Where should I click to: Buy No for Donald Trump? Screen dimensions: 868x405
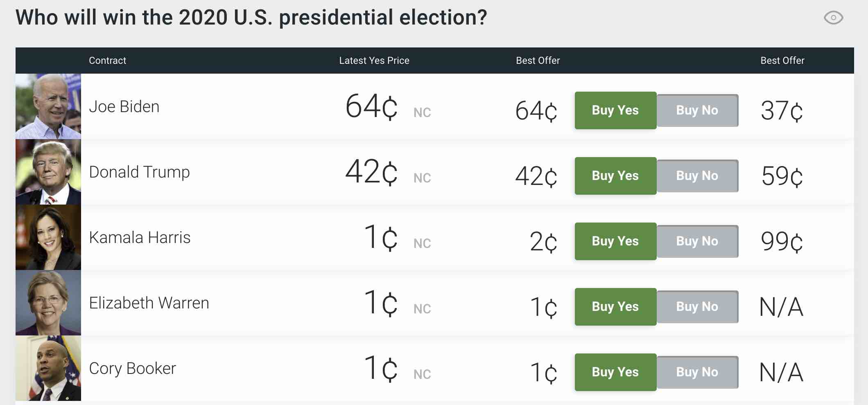point(697,176)
